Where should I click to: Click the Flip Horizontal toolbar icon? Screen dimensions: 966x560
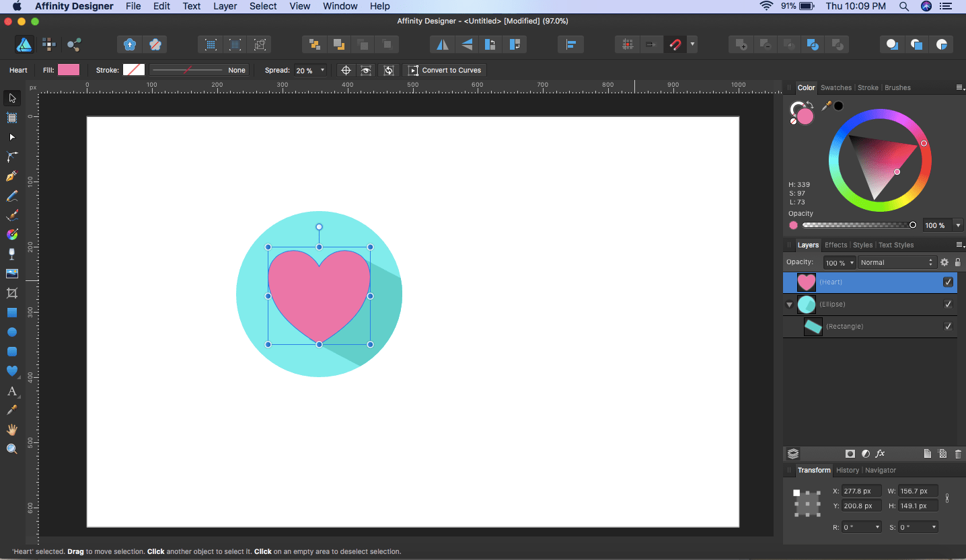point(442,45)
